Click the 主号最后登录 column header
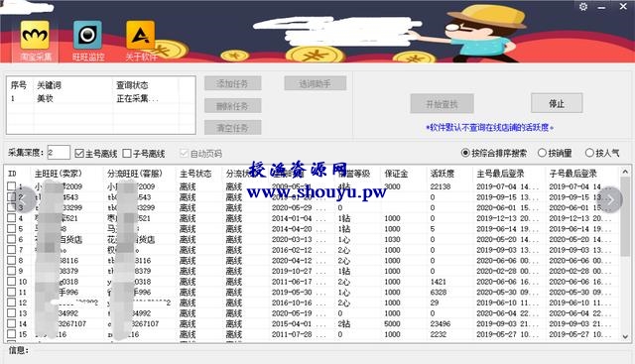This screenshot has width=635, height=364. tap(500, 174)
